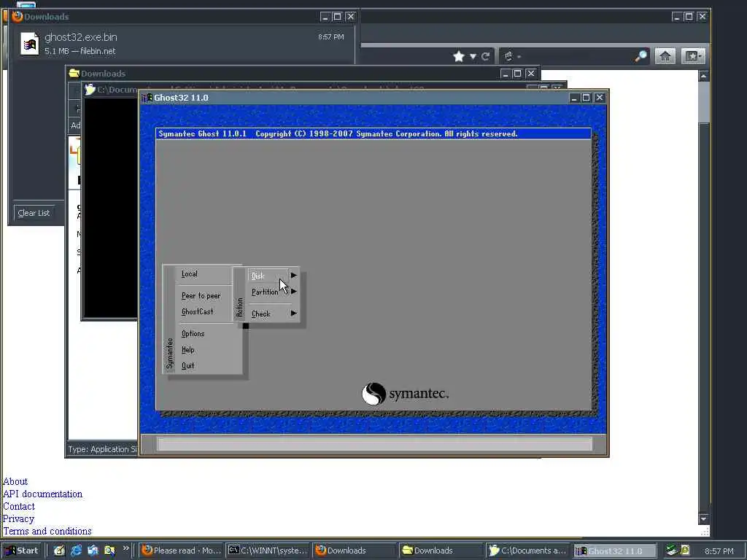Launch Internet Explorer from quick launch
This screenshot has width=747, height=560.
pyautogui.click(x=76, y=551)
